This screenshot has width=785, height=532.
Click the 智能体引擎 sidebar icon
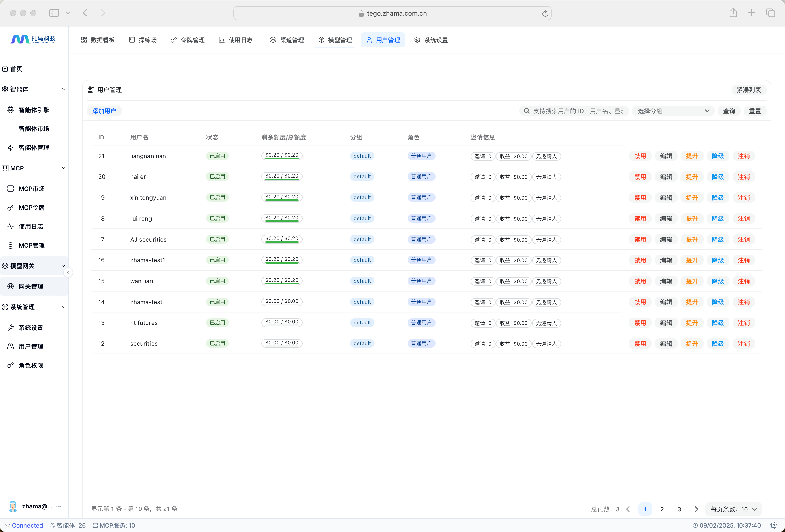tap(11, 110)
